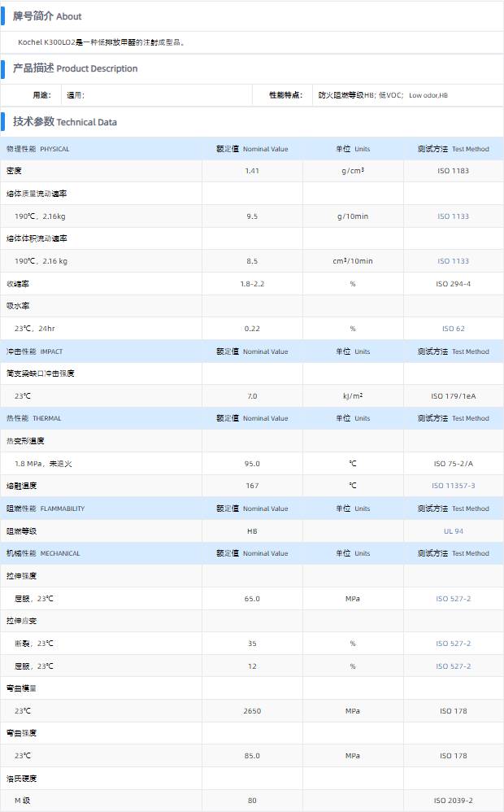Screen dimensions: 504x812
Task: Click ISO 178 in the 85.0 MPa row
Action: click(453, 756)
